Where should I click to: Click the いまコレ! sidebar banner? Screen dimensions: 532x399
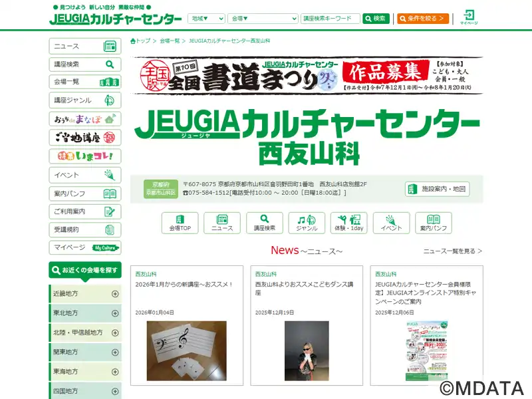[x=85, y=156]
